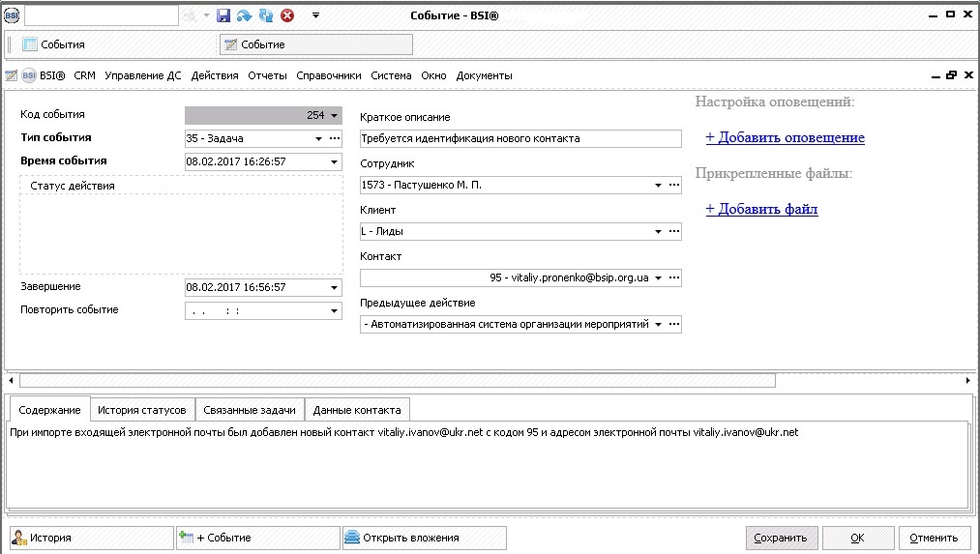
Task: Click the Добавить оповещение link
Action: [x=785, y=137]
